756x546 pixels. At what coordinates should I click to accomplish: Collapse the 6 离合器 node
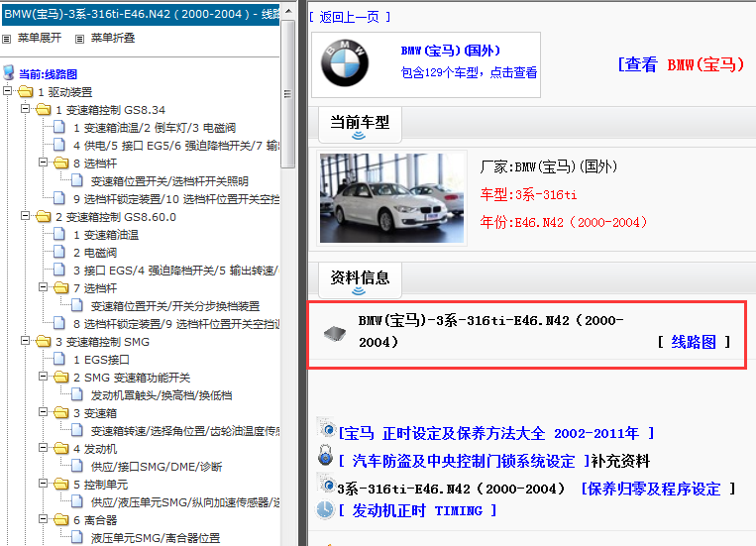click(x=43, y=519)
